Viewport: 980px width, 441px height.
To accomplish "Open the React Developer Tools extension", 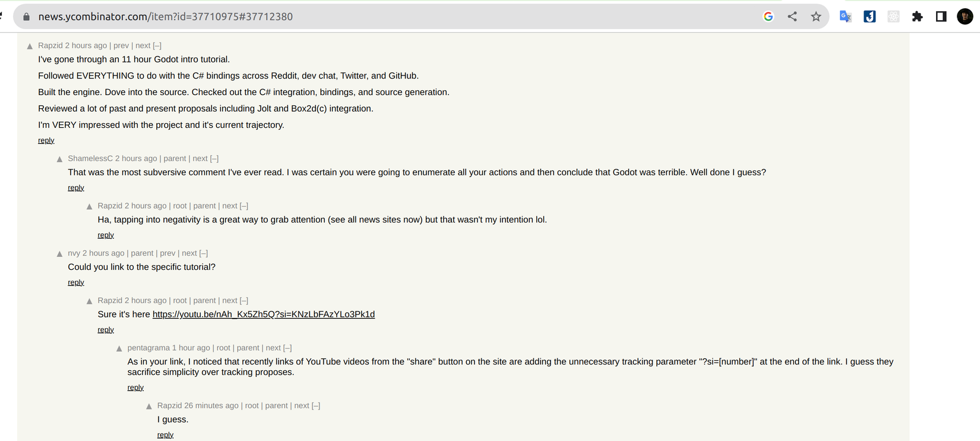I will click(x=893, y=17).
